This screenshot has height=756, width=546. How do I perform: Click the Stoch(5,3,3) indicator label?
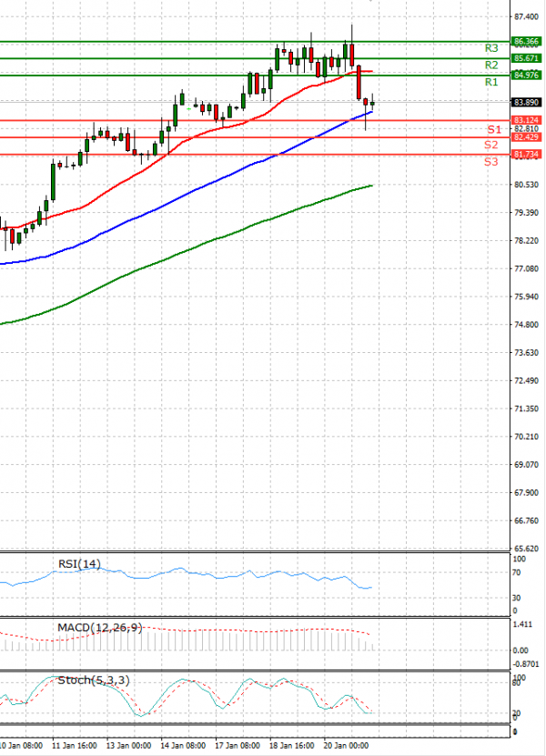click(94, 680)
